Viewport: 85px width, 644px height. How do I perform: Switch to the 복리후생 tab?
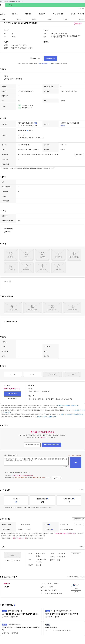[x=50, y=19]
